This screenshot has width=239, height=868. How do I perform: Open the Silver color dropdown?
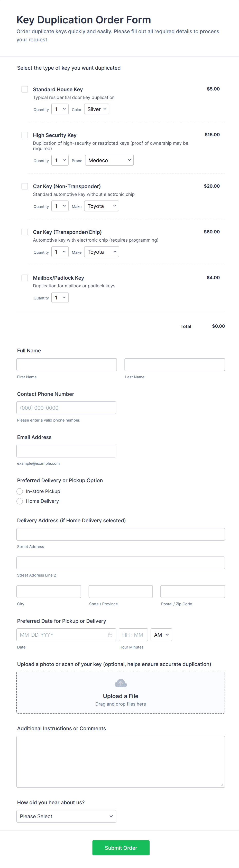click(97, 109)
